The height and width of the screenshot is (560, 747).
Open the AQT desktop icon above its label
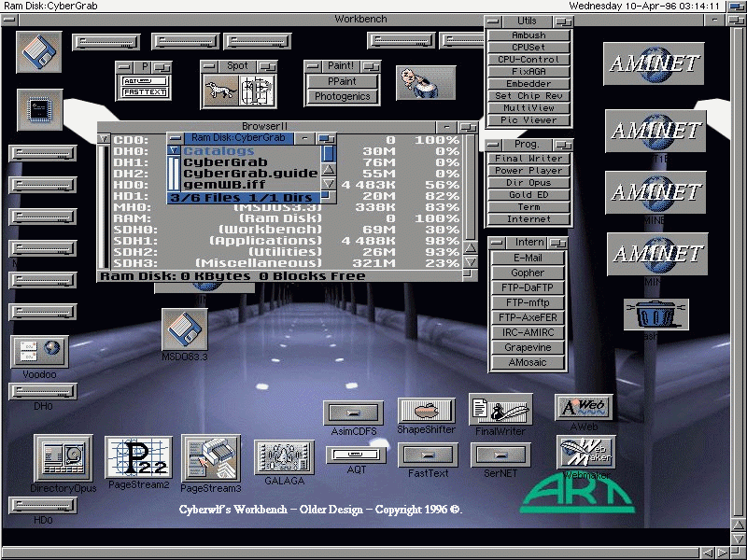coord(356,455)
